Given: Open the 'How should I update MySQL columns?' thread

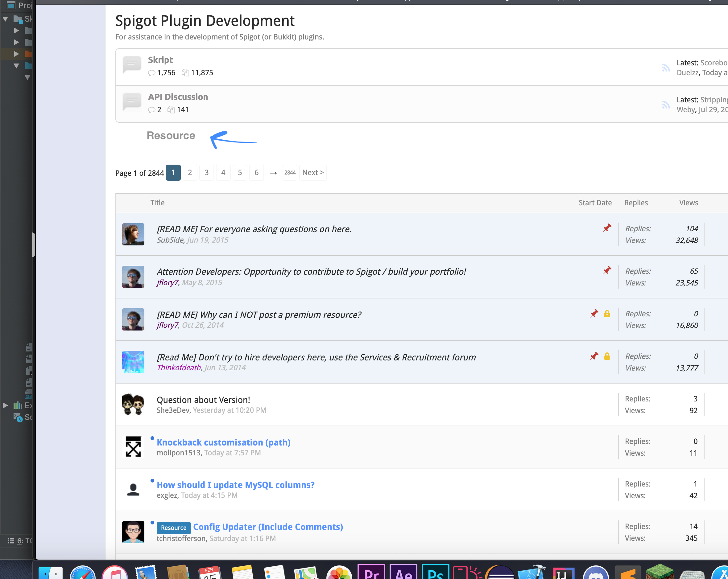Looking at the screenshot, I should 235,485.
